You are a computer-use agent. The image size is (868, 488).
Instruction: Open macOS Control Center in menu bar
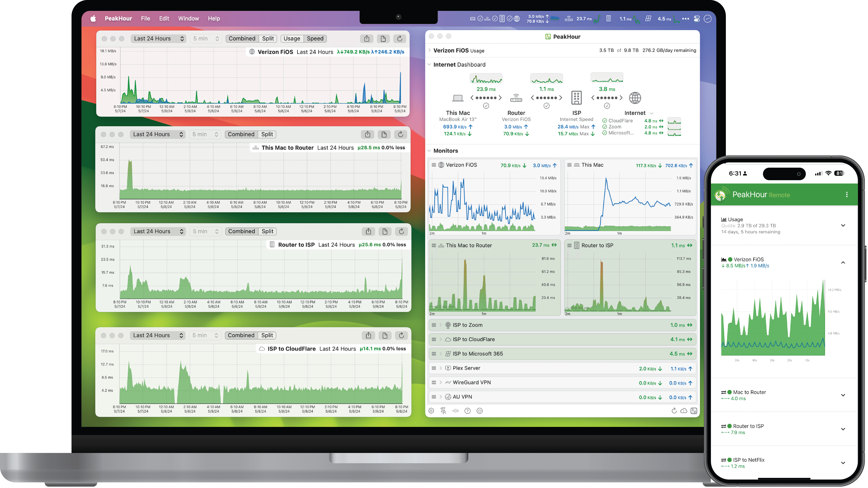[x=697, y=19]
